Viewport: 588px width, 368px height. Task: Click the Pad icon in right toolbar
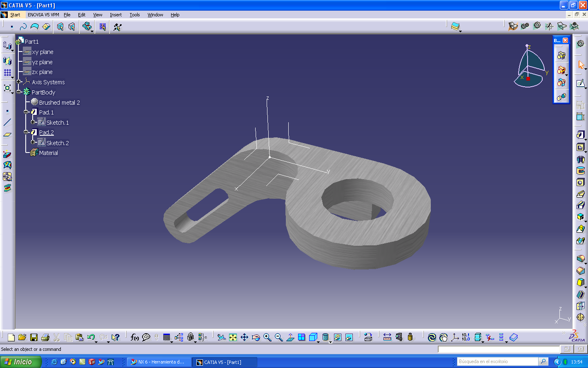click(x=580, y=135)
